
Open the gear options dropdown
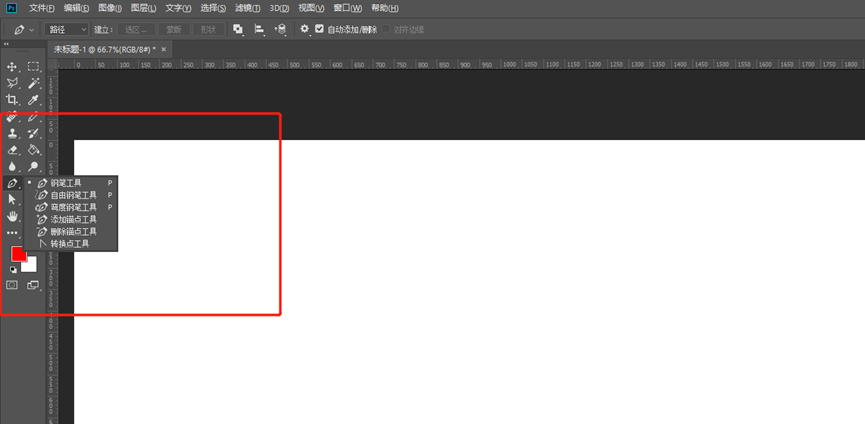pyautogui.click(x=305, y=29)
